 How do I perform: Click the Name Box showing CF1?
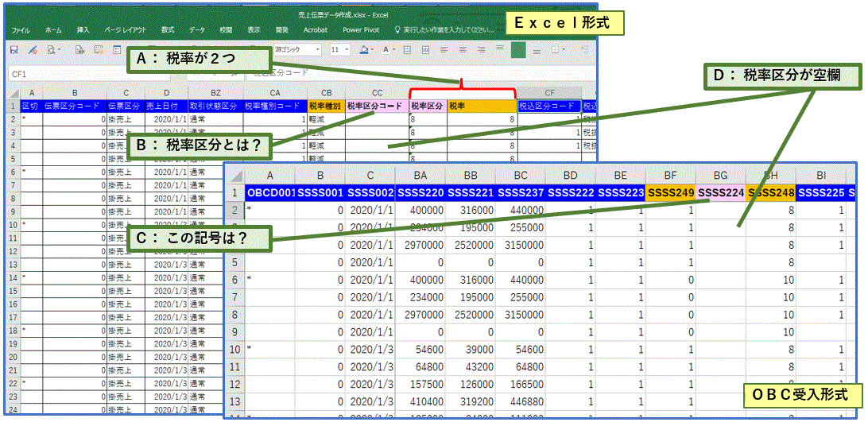coord(48,73)
